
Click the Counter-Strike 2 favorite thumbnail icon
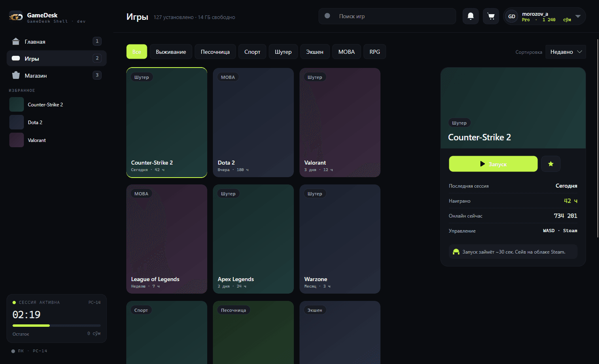[x=17, y=104]
